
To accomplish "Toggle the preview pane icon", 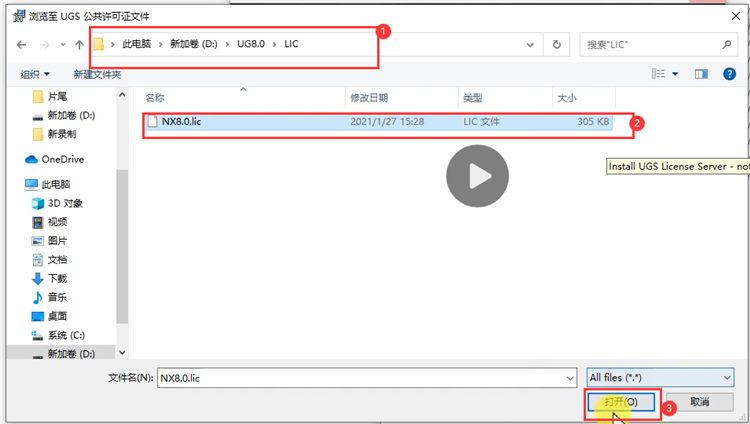I will (x=701, y=74).
